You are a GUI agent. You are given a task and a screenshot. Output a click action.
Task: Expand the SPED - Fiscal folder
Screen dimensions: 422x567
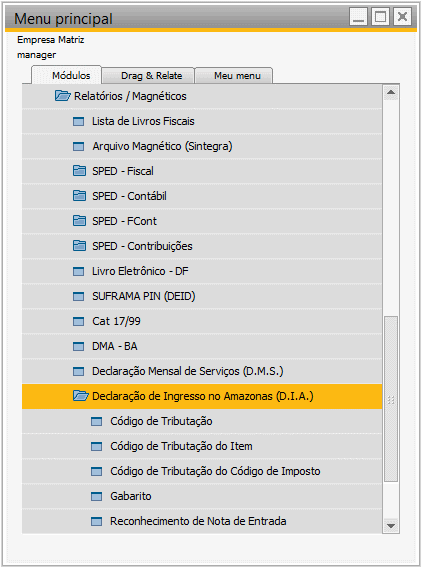79,171
